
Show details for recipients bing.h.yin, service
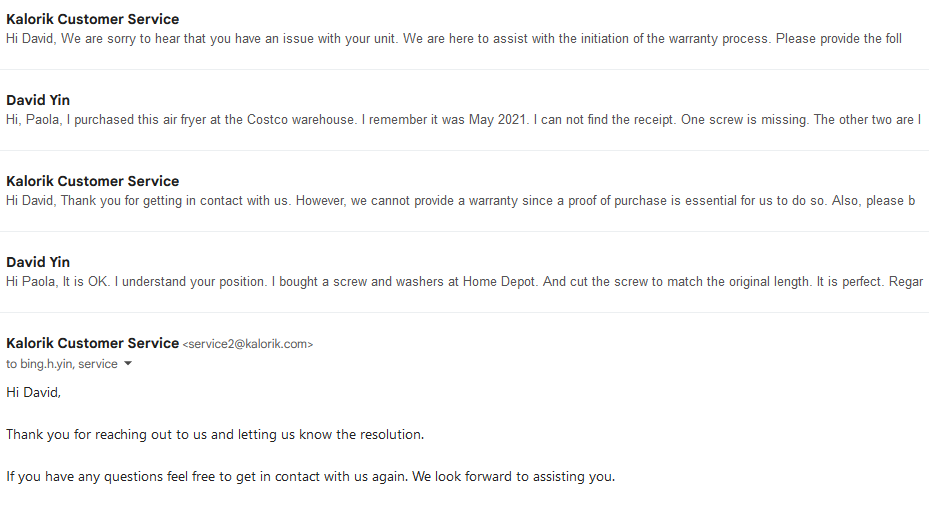click(127, 364)
